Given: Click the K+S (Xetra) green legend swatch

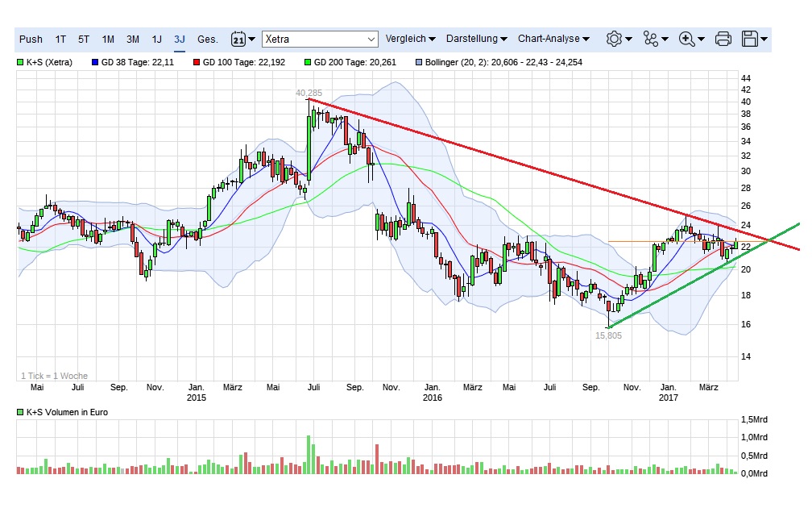Looking at the screenshot, I should (20, 62).
